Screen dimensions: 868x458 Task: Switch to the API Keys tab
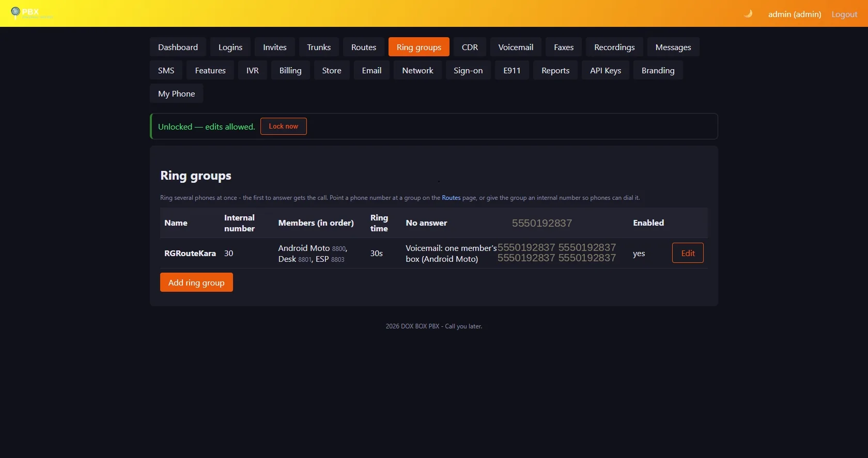606,70
